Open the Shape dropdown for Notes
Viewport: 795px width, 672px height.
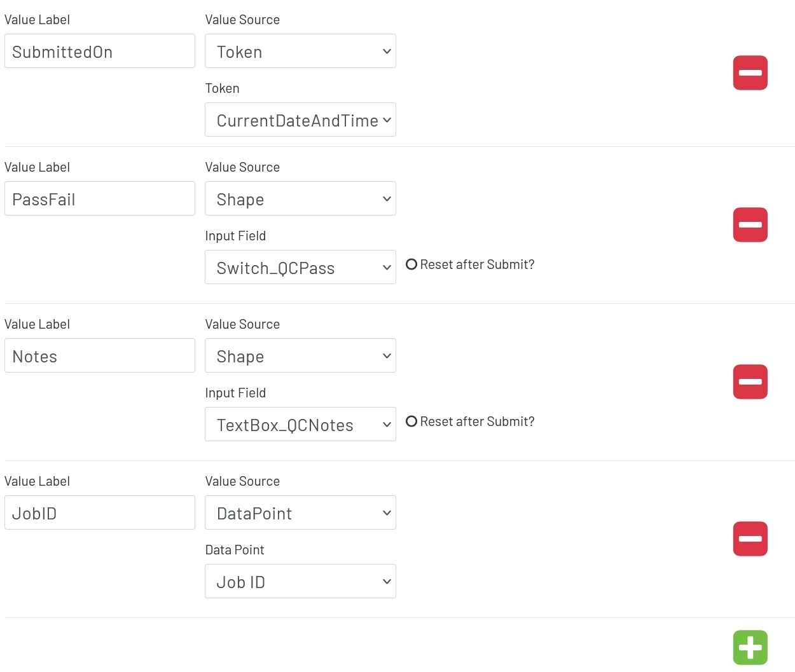point(300,355)
